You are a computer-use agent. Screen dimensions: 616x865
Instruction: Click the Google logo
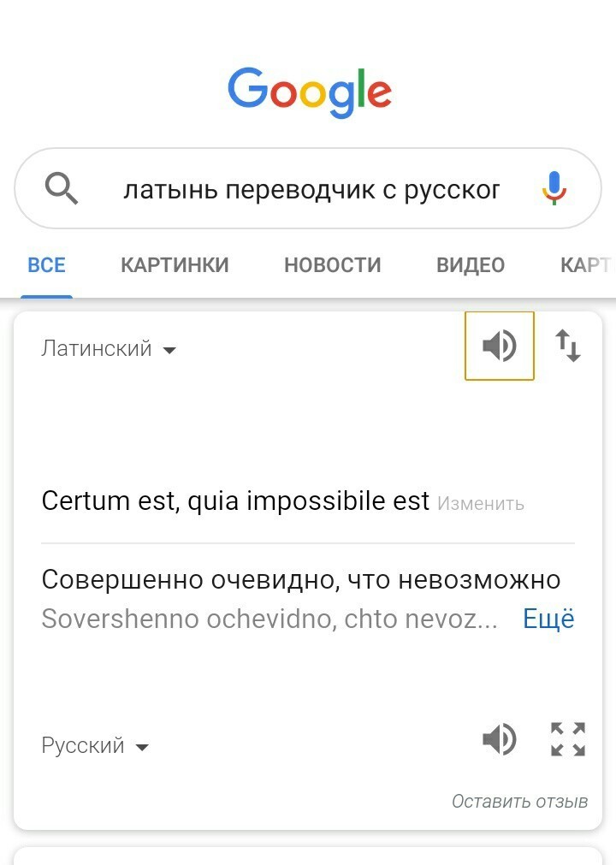(309, 92)
